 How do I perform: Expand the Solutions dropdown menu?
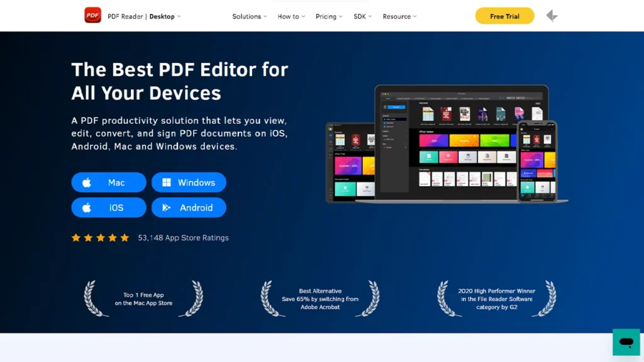click(x=249, y=16)
